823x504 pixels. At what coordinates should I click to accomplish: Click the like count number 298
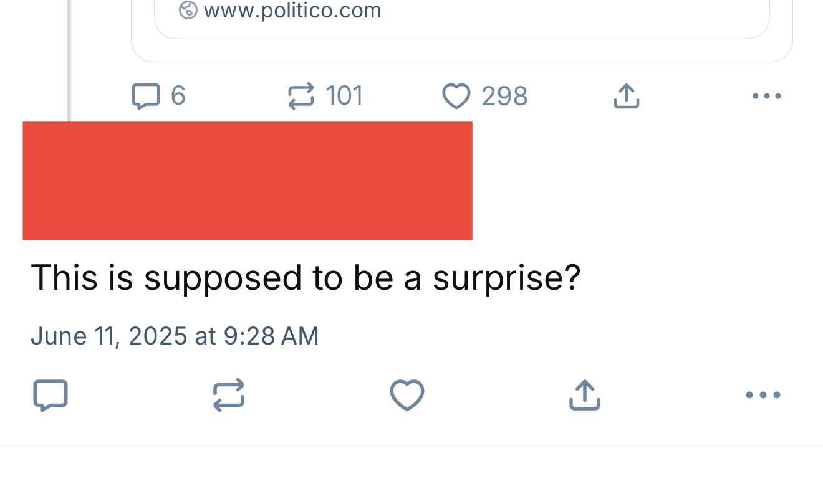point(504,97)
